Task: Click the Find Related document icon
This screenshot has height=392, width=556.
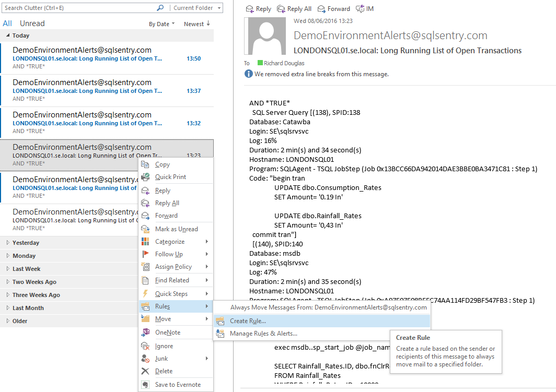Action: pyautogui.click(x=145, y=280)
